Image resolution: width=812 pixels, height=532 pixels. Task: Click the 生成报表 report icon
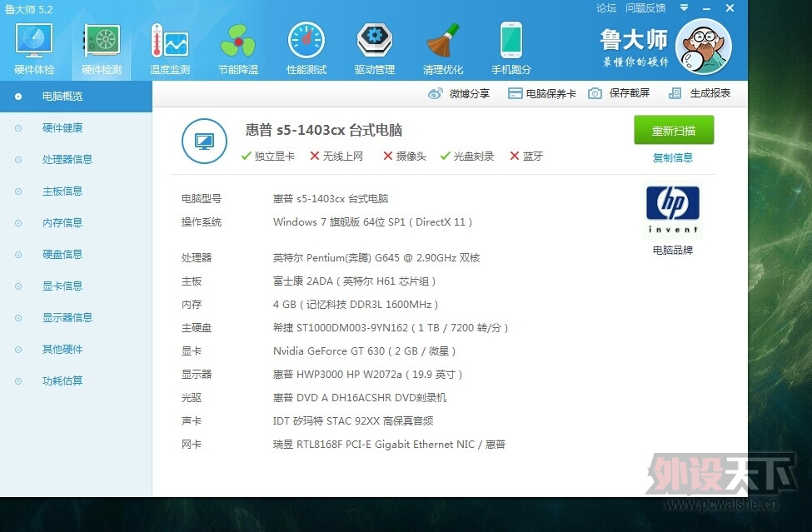pyautogui.click(x=675, y=94)
